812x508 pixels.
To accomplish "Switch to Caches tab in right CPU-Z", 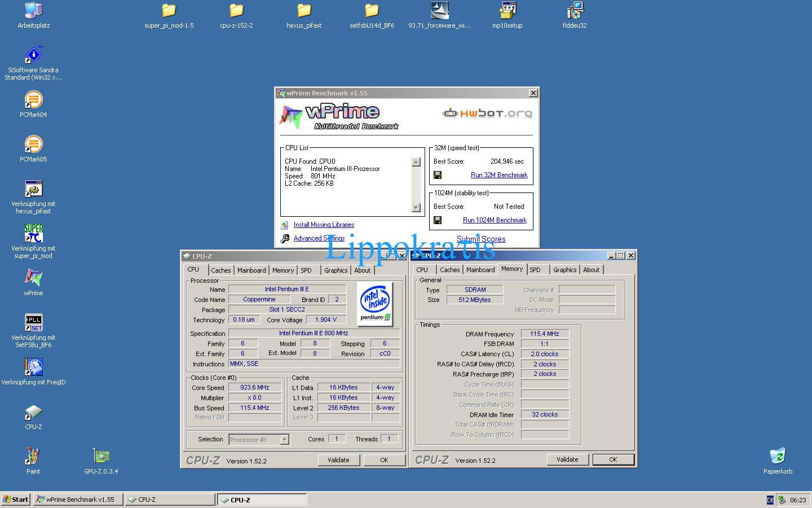I will point(450,270).
